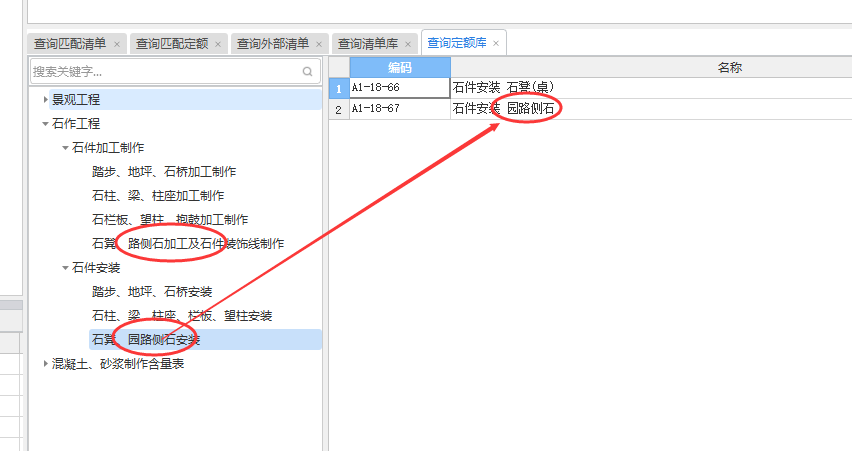Select the 石作工程 tree item
Image resolution: width=852 pixels, height=451 pixels.
click(76, 123)
